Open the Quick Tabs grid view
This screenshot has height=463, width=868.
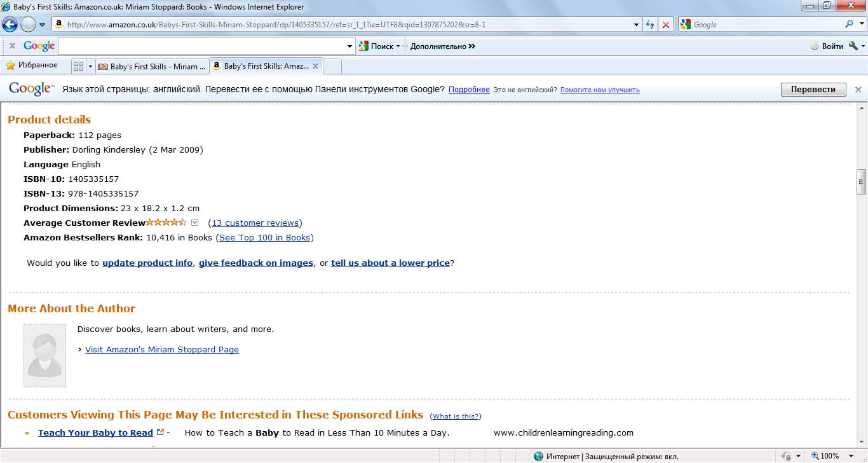point(79,66)
